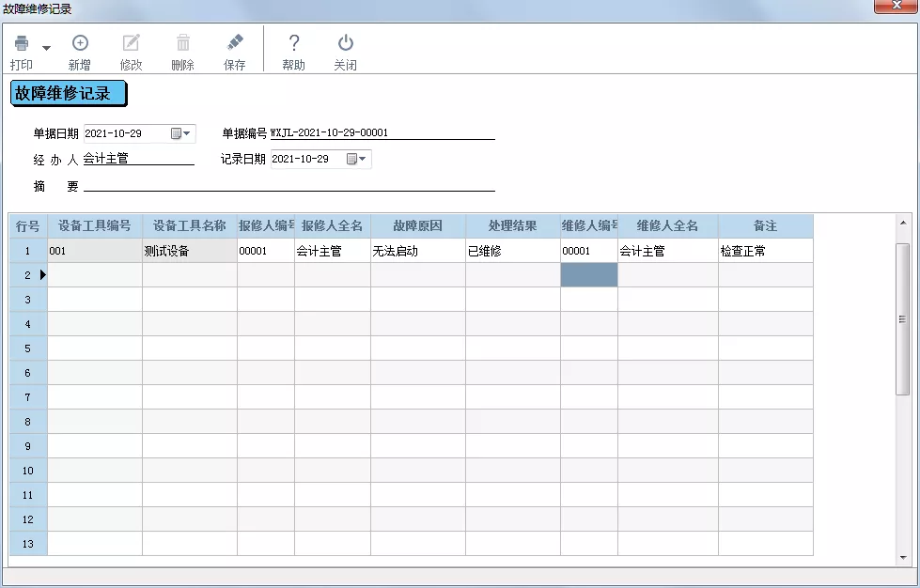
Task: Select row number 1 header
Action: coord(28,251)
